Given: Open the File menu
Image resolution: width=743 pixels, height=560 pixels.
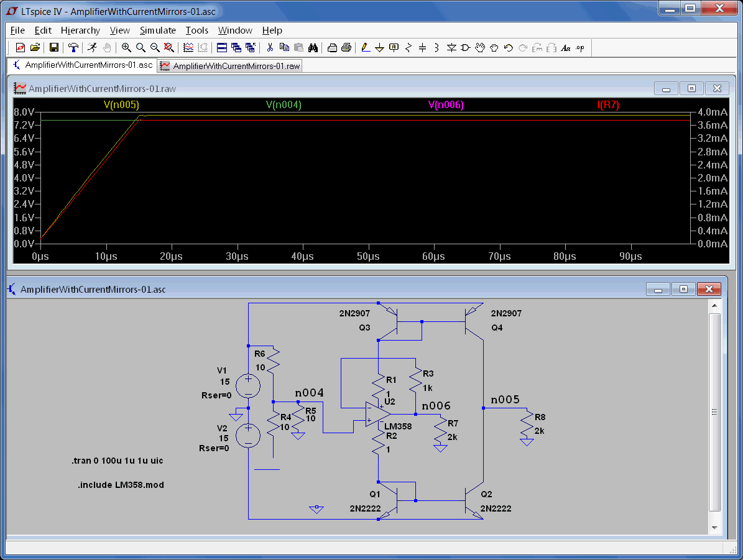Looking at the screenshot, I should (x=17, y=30).
